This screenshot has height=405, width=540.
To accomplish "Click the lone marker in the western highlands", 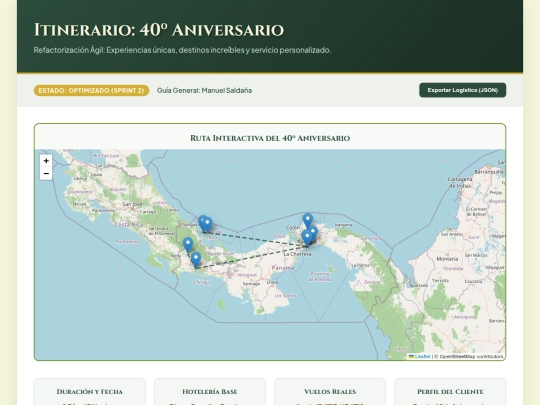I will pos(188,245).
